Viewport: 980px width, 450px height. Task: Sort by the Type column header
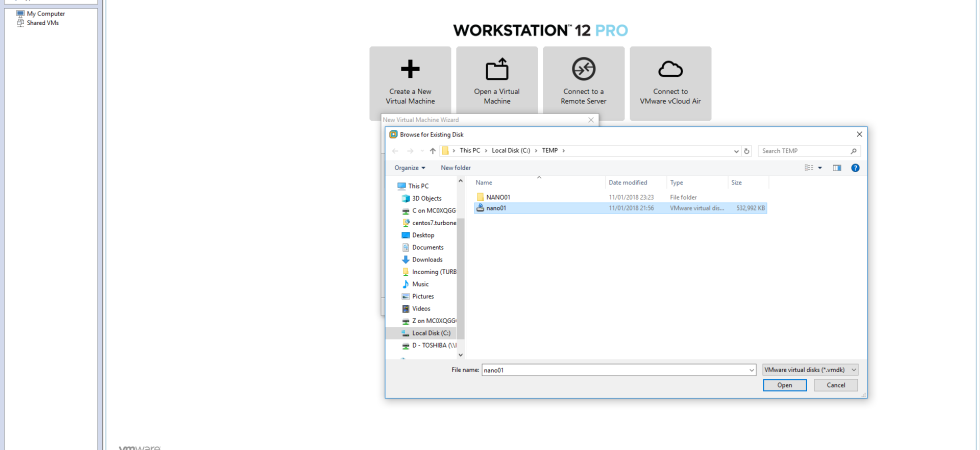697,182
